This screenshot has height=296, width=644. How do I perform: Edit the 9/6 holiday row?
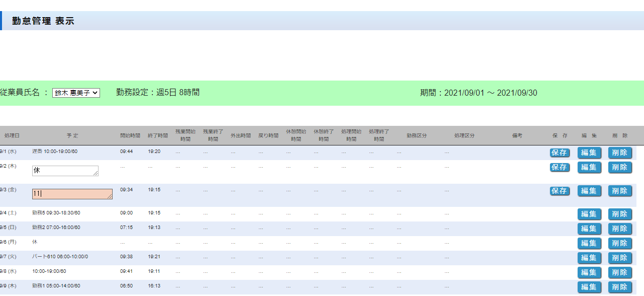pos(589,243)
